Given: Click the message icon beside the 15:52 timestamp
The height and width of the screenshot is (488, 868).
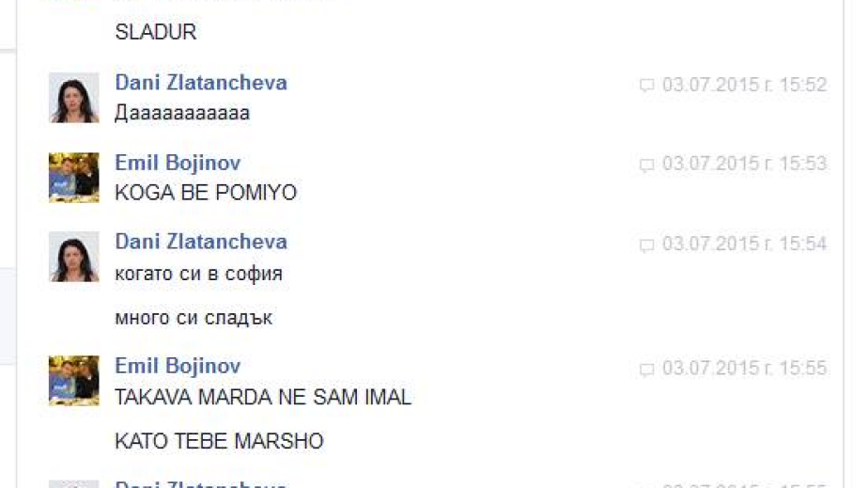Looking at the screenshot, I should pyautogui.click(x=646, y=85).
